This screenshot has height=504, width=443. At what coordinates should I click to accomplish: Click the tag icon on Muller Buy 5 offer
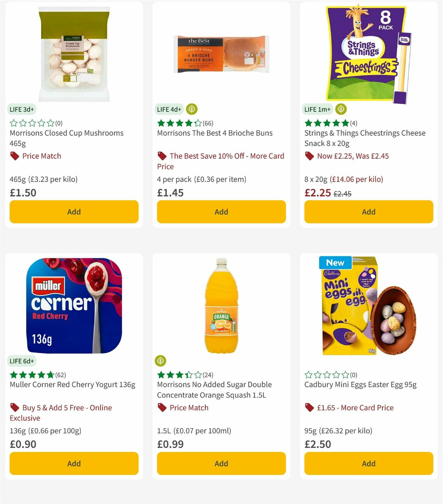point(14,407)
